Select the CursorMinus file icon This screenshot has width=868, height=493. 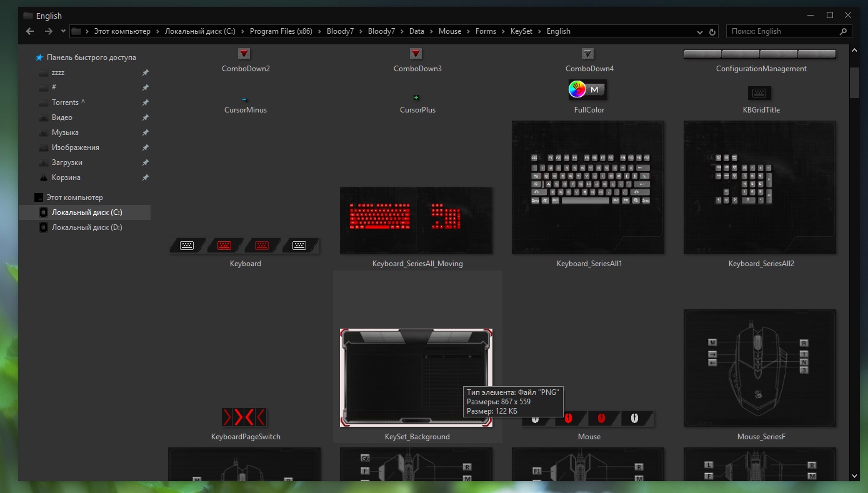tap(244, 99)
